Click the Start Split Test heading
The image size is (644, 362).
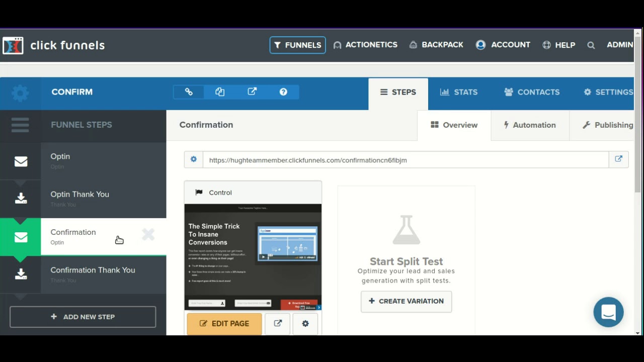(407, 261)
